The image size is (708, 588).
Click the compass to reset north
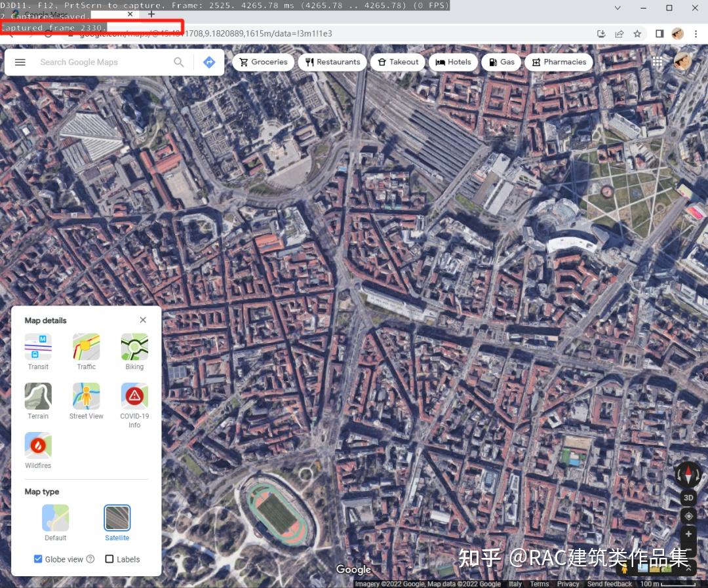coord(688,474)
